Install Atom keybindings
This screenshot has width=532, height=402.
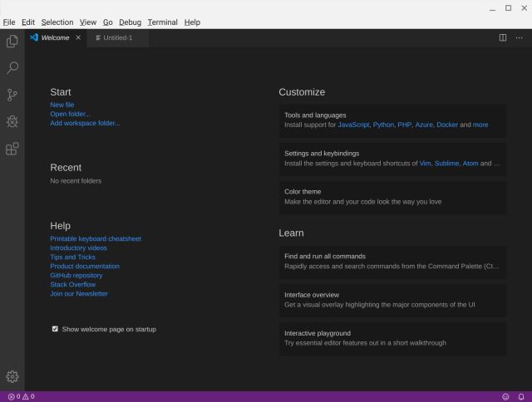[470, 164]
